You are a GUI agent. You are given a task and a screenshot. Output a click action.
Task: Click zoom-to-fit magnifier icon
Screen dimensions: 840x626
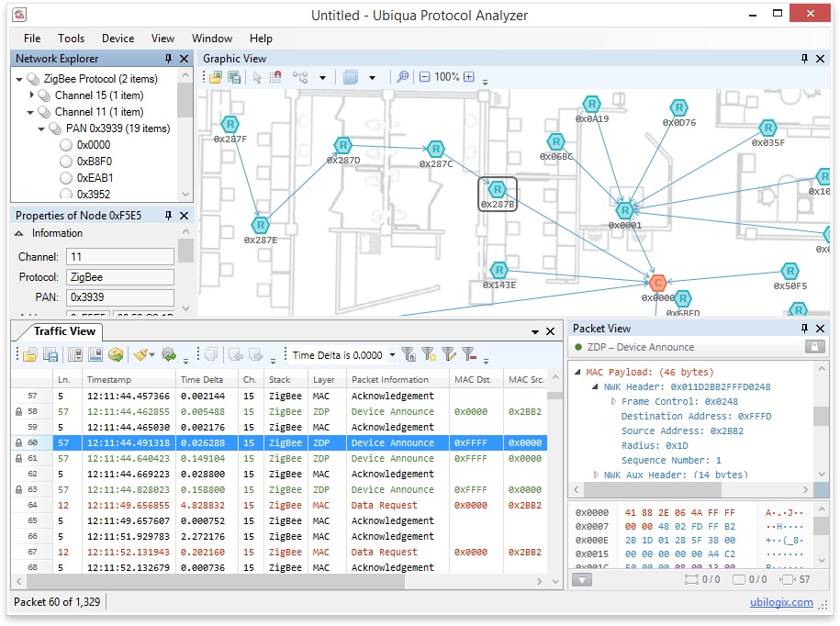(x=402, y=77)
